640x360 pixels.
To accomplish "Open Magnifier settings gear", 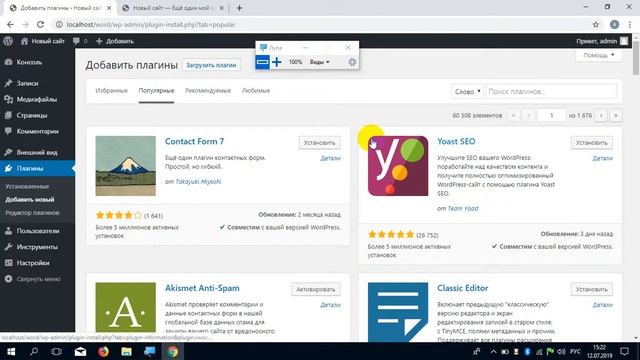I will tap(352, 62).
